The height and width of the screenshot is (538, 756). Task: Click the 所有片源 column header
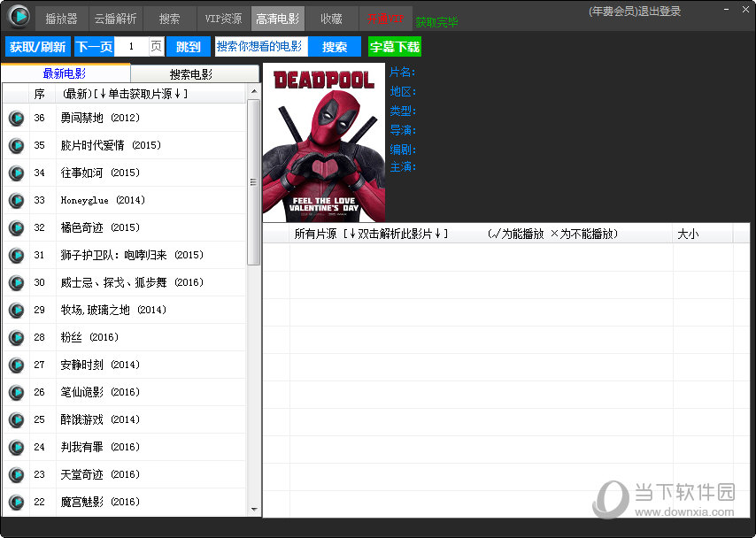482,234
